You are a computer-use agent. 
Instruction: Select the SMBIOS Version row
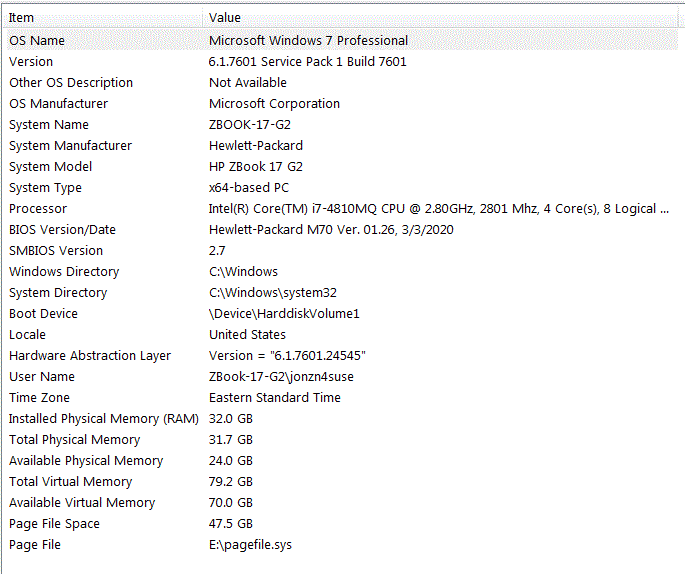[341, 251]
